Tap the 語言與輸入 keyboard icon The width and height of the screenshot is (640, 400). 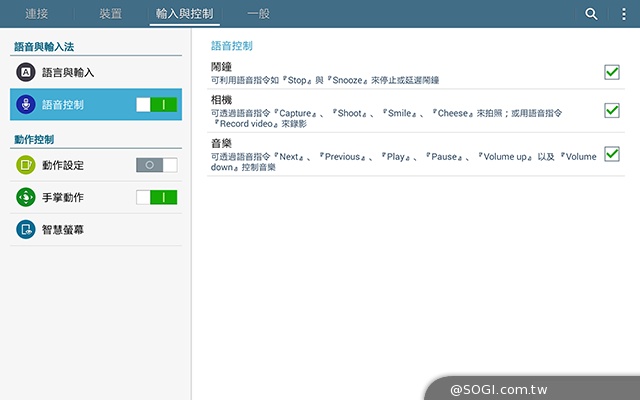(x=25, y=72)
